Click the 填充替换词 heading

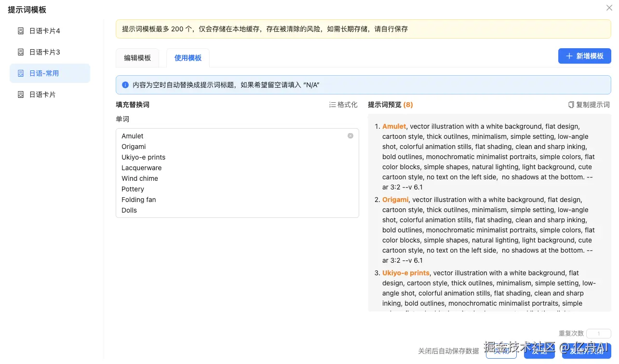(133, 105)
